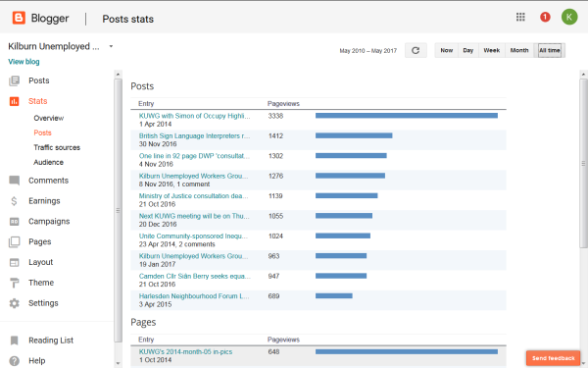Click the sidebar scroll down arrow

(118, 363)
